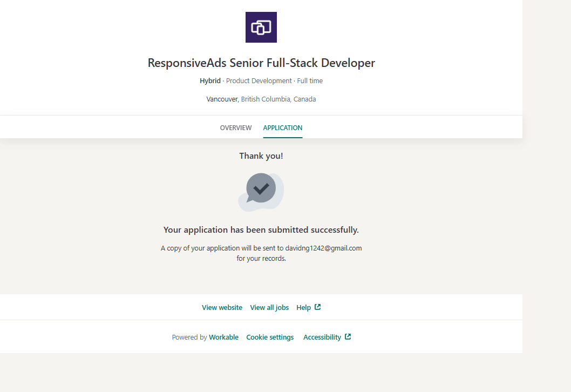Click the external link icon beside Accessibility
The width and height of the screenshot is (571, 392).
348,337
